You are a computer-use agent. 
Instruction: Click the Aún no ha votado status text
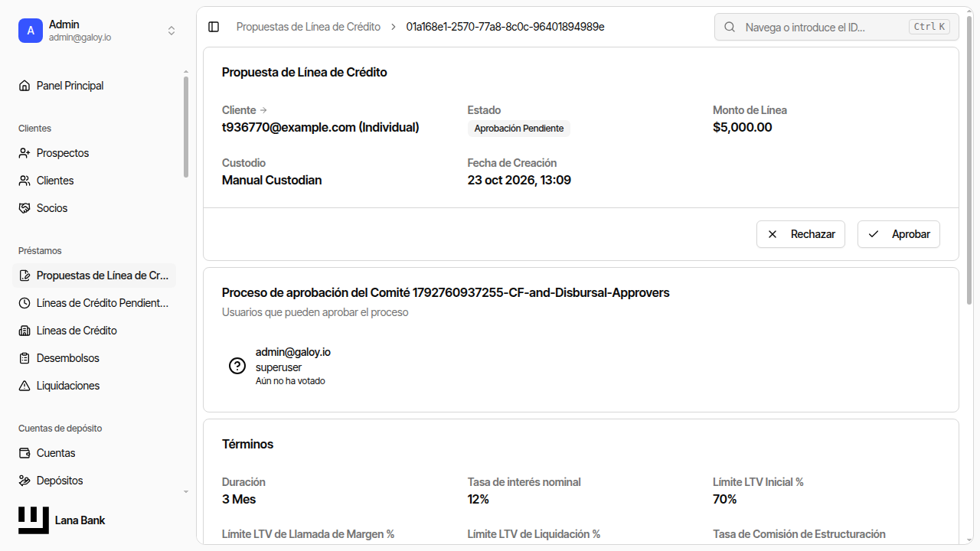[290, 380]
